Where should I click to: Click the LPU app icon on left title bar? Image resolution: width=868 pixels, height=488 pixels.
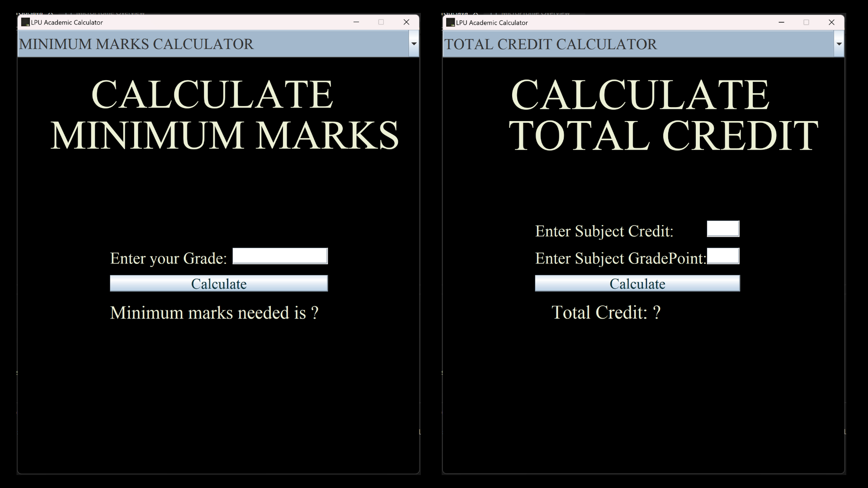pyautogui.click(x=25, y=22)
